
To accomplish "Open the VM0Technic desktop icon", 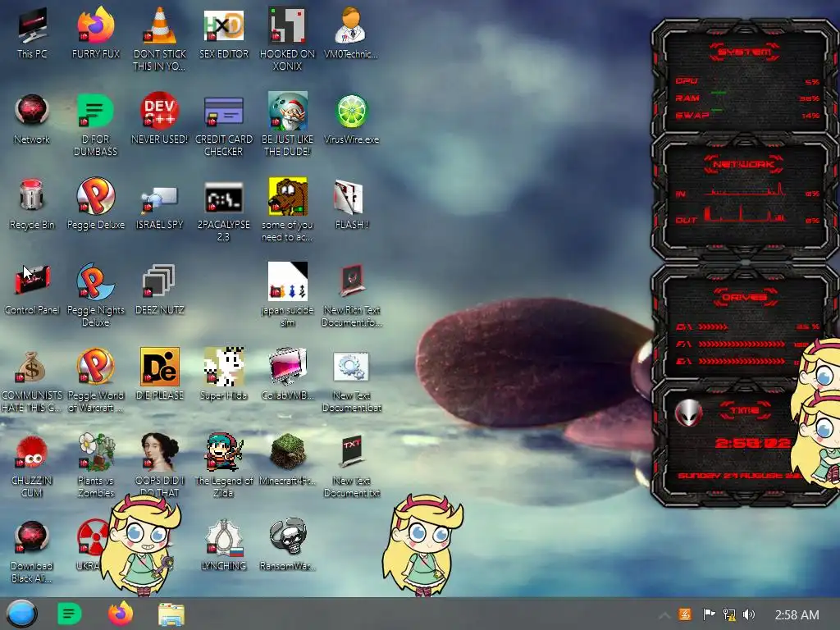I will click(x=351, y=33).
